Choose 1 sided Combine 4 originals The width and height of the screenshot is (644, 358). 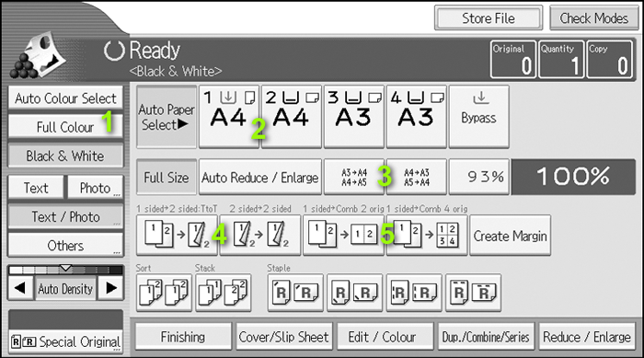pyautogui.click(x=427, y=236)
